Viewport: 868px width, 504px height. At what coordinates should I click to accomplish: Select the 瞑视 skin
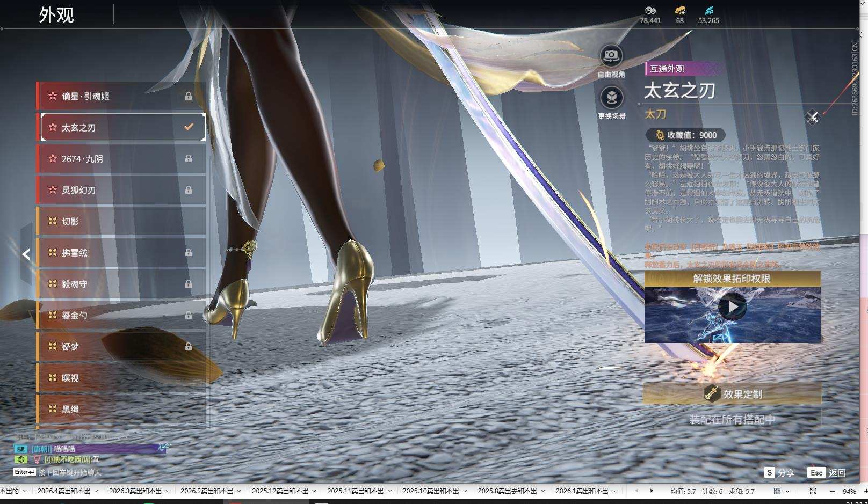coord(121,378)
